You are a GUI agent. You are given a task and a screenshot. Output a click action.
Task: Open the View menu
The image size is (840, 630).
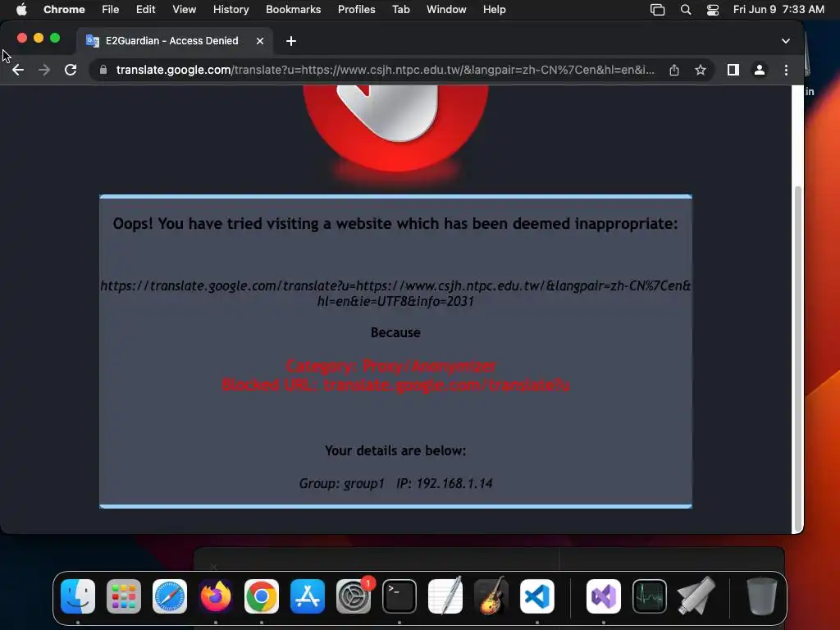pyautogui.click(x=185, y=10)
